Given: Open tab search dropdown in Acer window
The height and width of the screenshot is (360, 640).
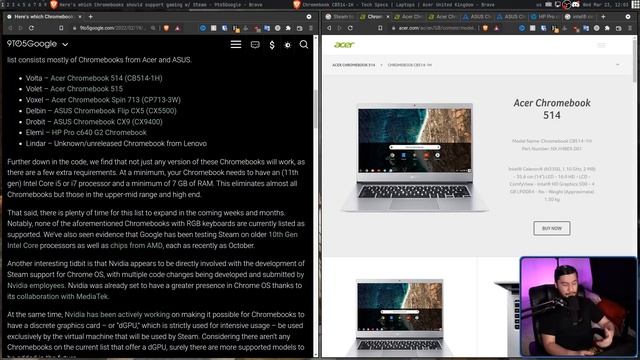Looking at the screenshot, I should click(x=628, y=17).
